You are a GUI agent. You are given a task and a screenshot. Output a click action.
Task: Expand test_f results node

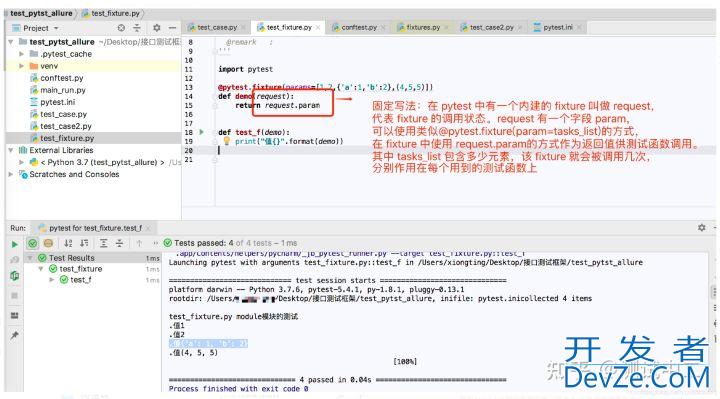tap(52, 280)
